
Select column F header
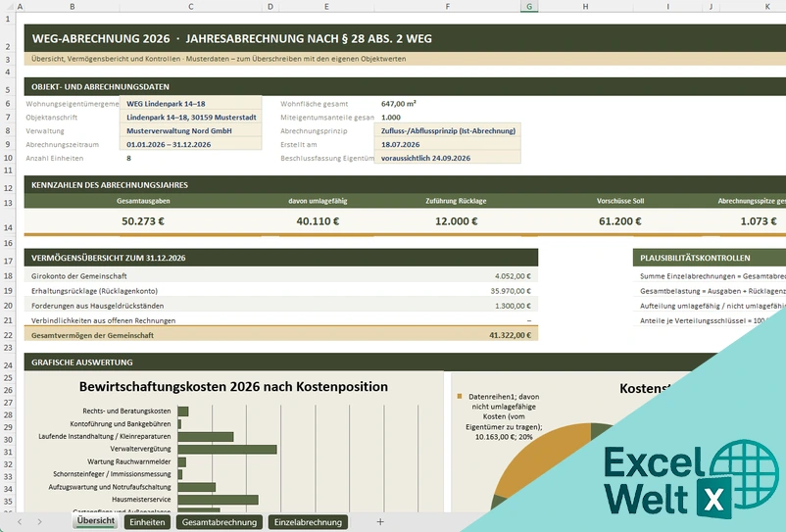[447, 7]
